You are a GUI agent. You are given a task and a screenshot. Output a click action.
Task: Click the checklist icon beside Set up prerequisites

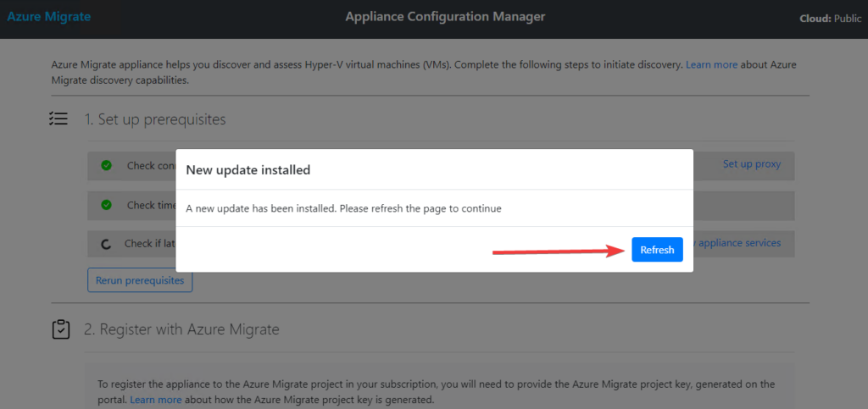click(x=58, y=119)
